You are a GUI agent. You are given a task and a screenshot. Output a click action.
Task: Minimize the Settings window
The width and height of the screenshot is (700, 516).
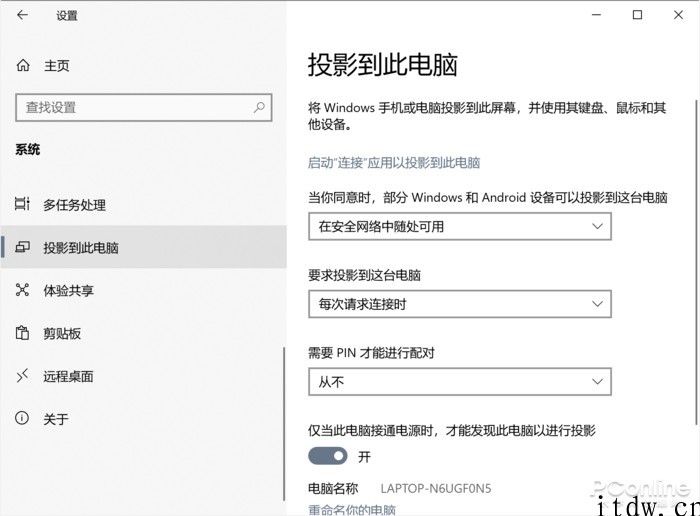[596, 15]
